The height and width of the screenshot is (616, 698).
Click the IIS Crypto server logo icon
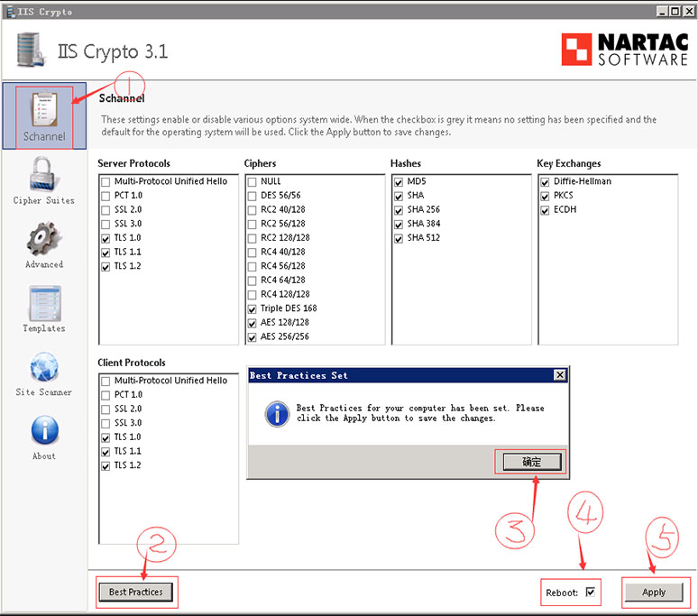point(31,51)
